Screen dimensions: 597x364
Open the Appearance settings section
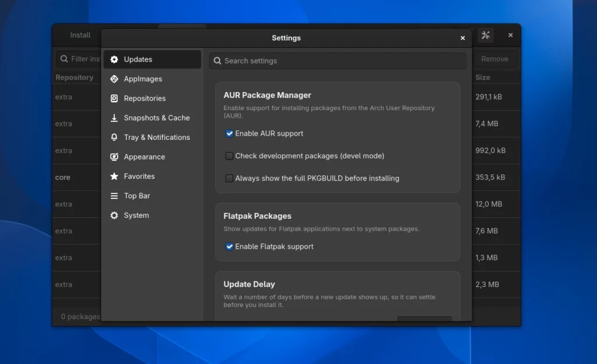point(152,157)
